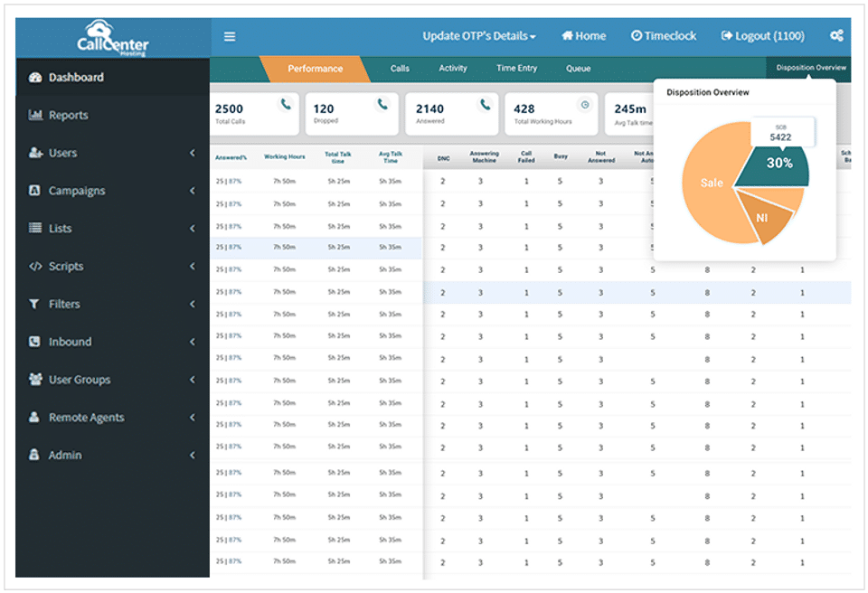Image resolution: width=868 pixels, height=593 pixels.
Task: Open the Time Entry tab
Action: (516, 69)
